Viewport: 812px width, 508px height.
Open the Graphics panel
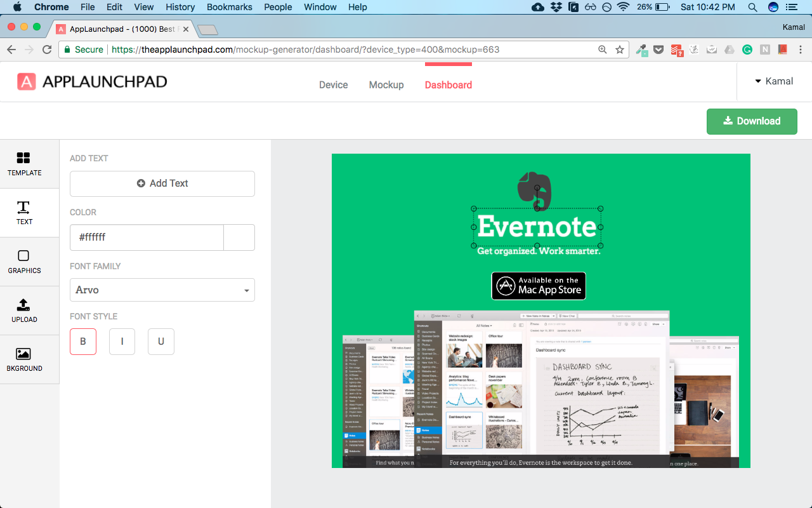point(24,262)
